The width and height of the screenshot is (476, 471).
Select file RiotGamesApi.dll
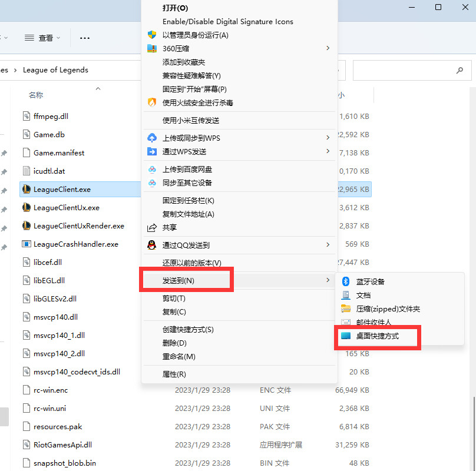click(x=62, y=445)
